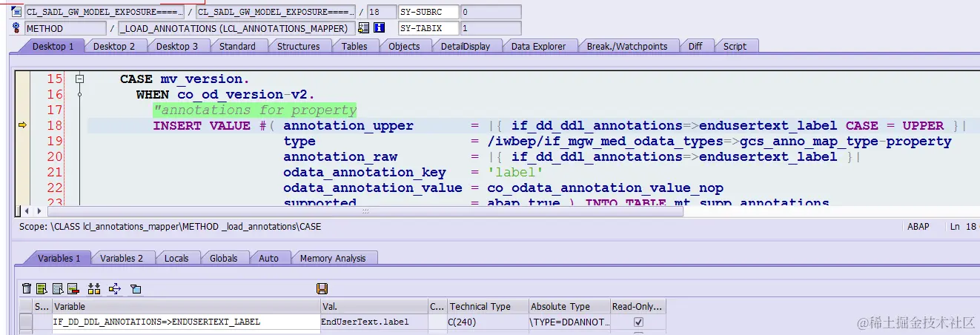Click the Technical Type column header
Screen dimensions: 980x335
point(488,306)
